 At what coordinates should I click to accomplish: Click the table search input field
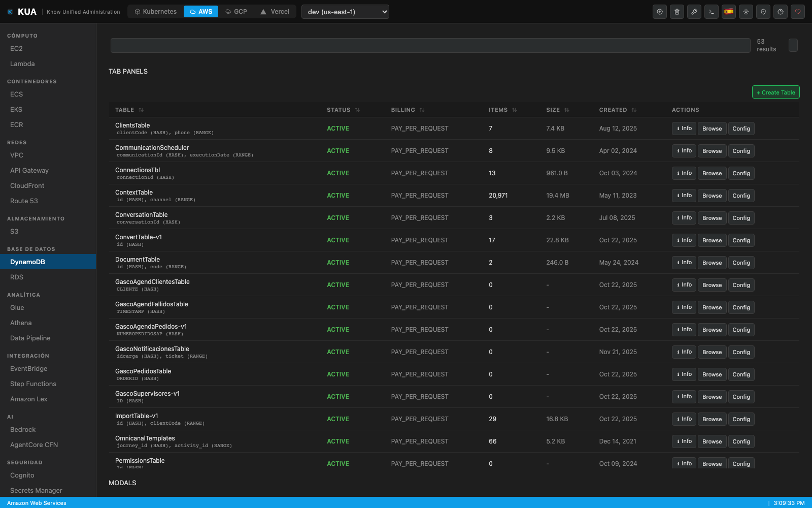tap(430, 45)
